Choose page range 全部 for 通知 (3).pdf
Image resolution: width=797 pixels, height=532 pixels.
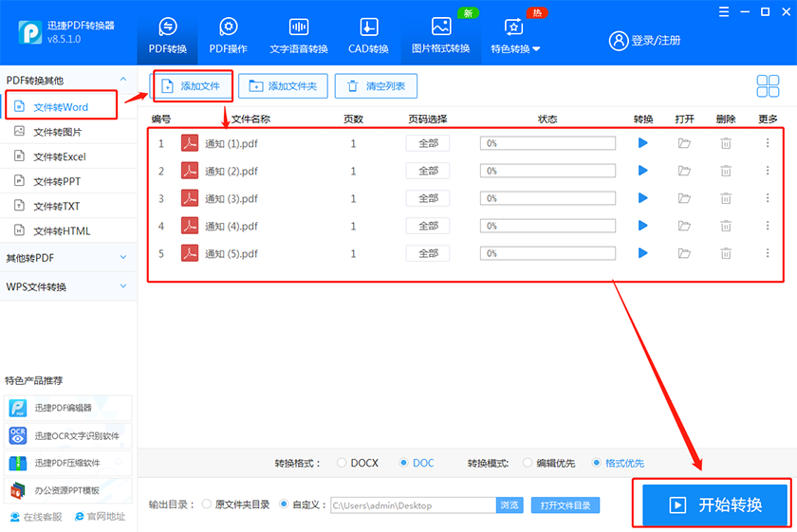(x=428, y=198)
